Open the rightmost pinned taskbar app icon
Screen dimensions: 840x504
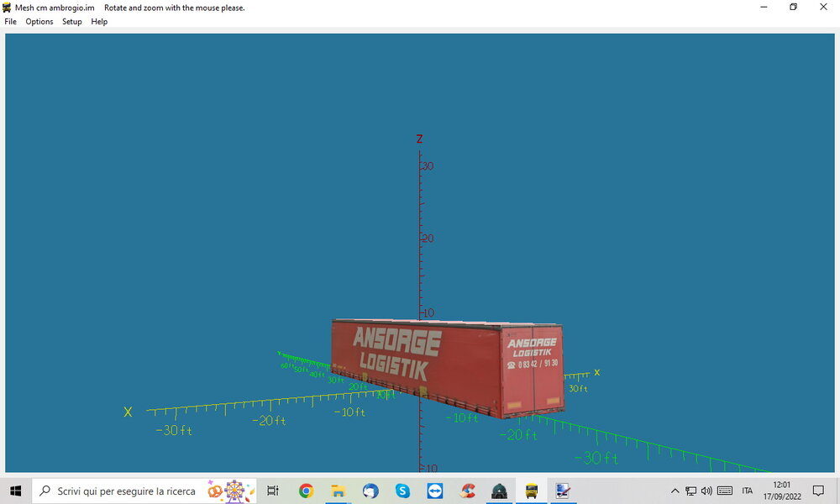coord(563,491)
